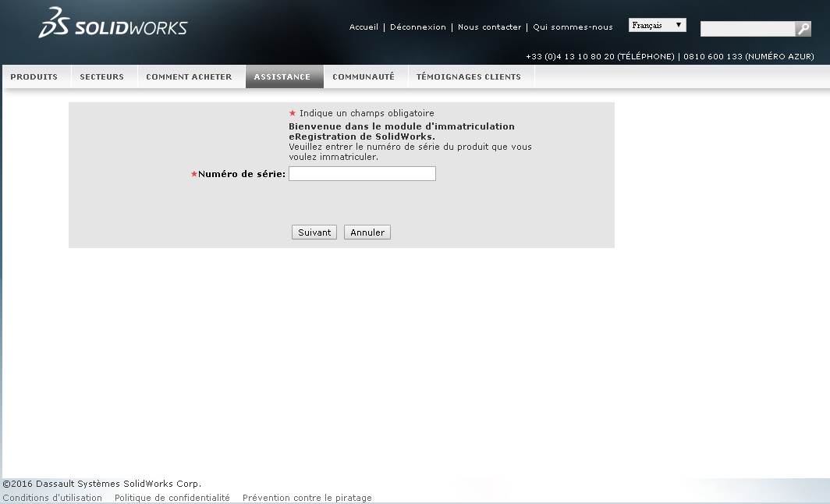Open the Communauté menu

pyautogui.click(x=364, y=76)
